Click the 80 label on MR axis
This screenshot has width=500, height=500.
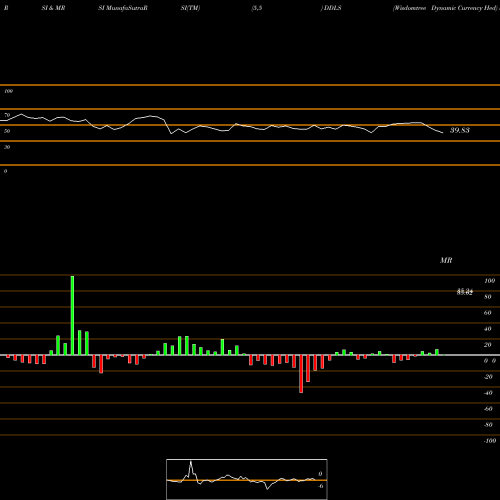click(x=488, y=297)
